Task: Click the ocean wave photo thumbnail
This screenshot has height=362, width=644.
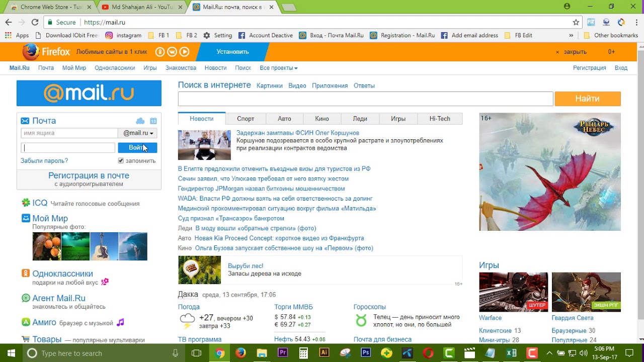Action: click(133, 246)
